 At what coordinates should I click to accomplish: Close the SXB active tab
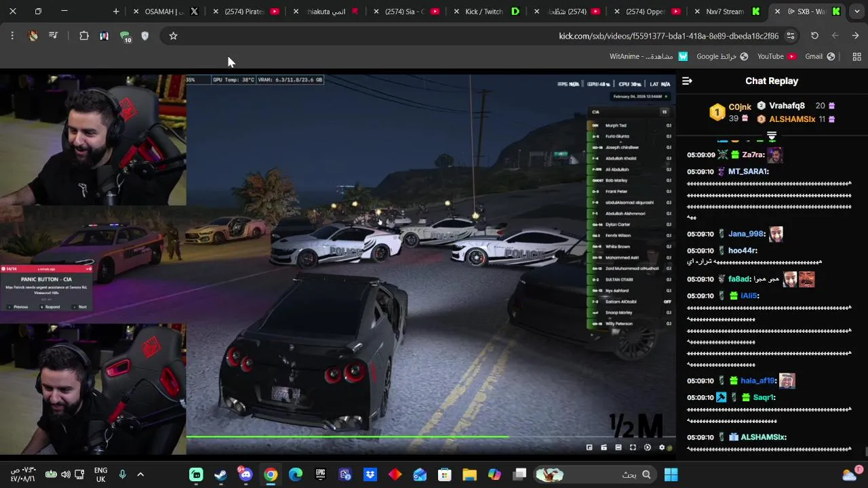click(x=777, y=12)
